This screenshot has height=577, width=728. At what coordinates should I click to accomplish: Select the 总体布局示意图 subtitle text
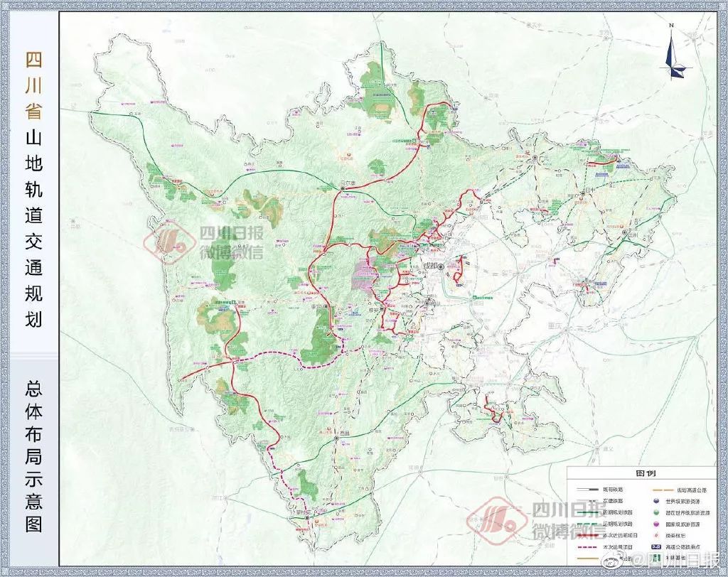pos(34,458)
